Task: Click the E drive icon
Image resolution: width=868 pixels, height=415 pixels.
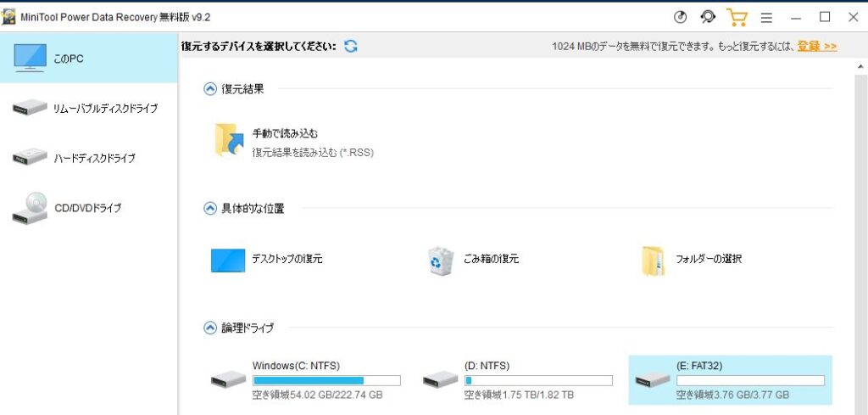Action: tap(653, 380)
